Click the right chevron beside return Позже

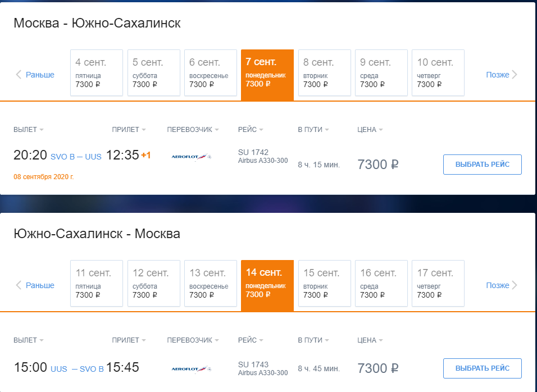515,285
